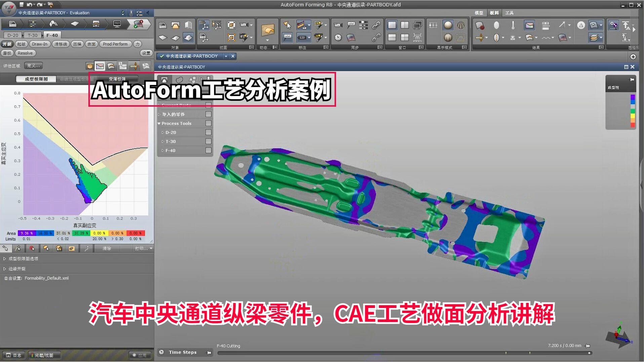
Task: Click the axes coordinate icon in view group
Action: [204, 25]
